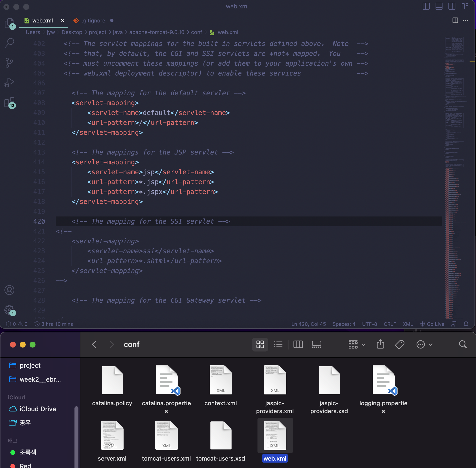Open the Source Control view

10,63
